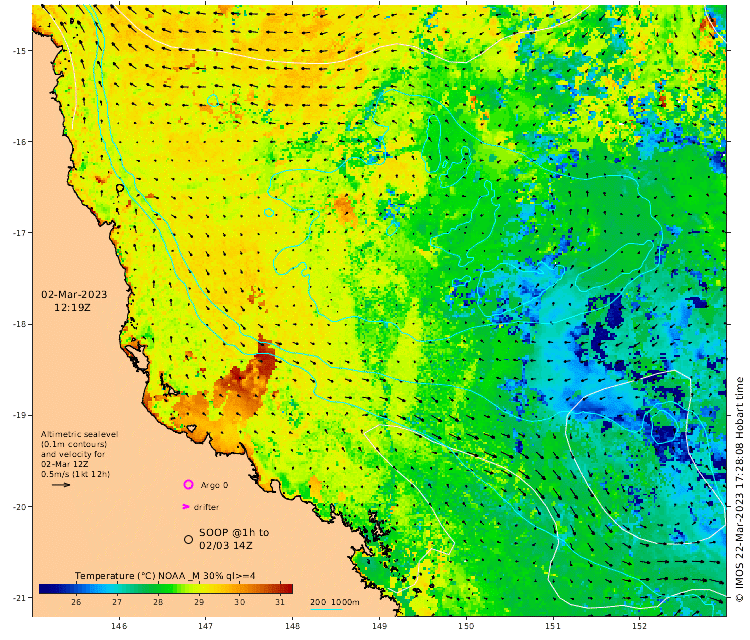Image resolution: width=750 pixels, height=640 pixels.
Task: Click the 'SOOP @1h to' legend text
Action: [x=234, y=532]
